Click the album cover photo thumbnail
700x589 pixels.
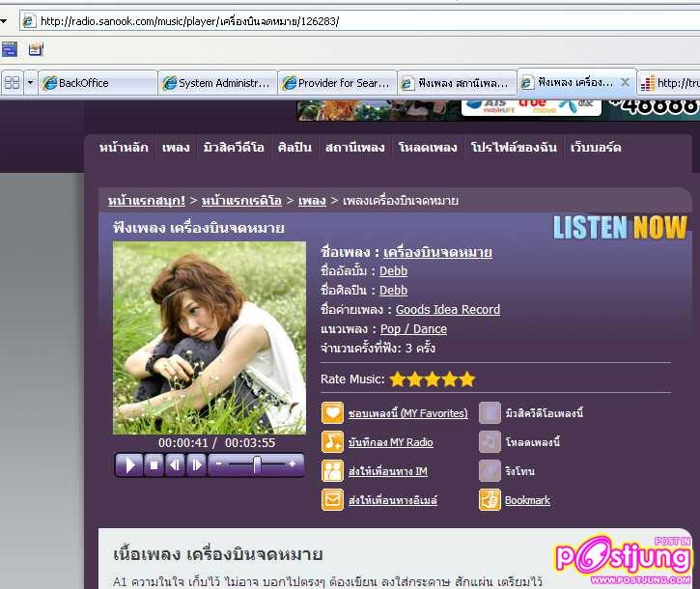(209, 338)
